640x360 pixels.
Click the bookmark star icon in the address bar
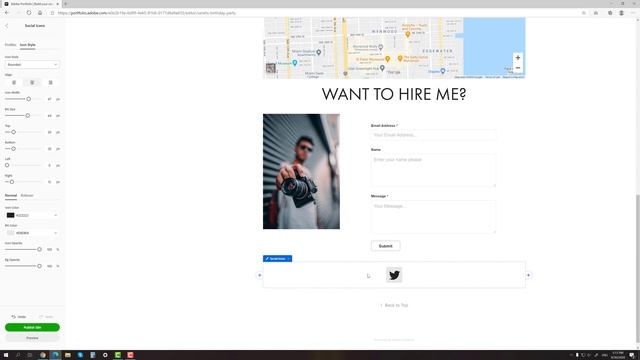click(x=584, y=13)
